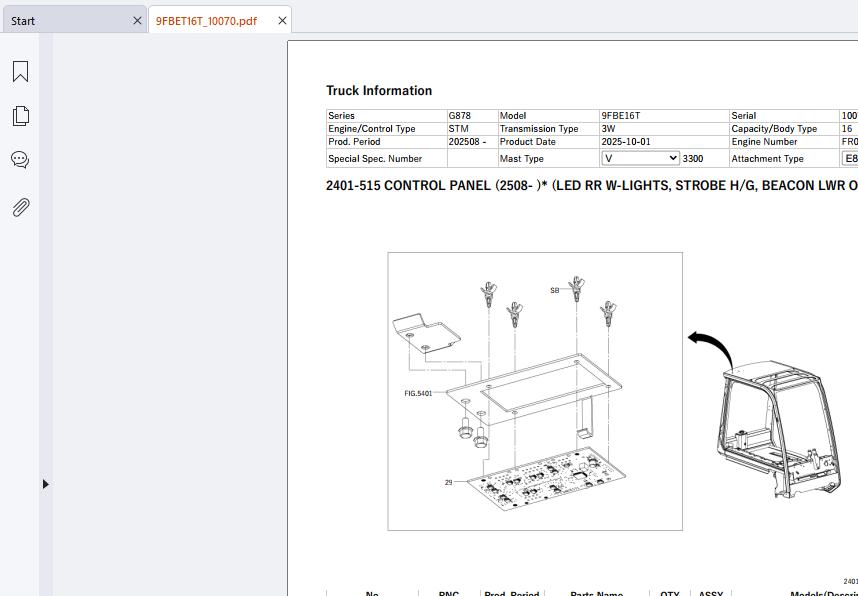This screenshot has width=858, height=596.
Task: Click the 2025-10-01 product date cell
Action: (664, 141)
